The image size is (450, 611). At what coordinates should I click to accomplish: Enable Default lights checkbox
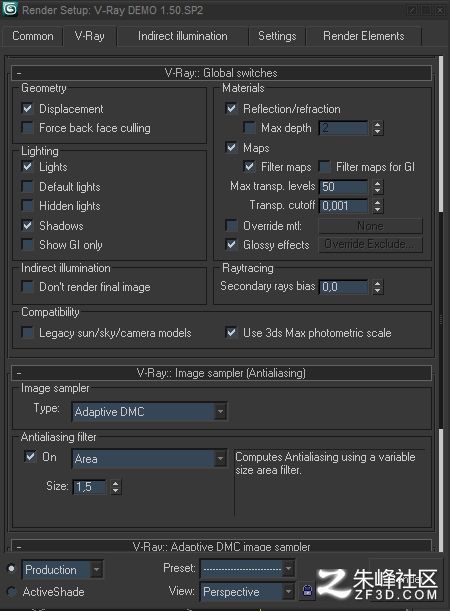click(27, 186)
